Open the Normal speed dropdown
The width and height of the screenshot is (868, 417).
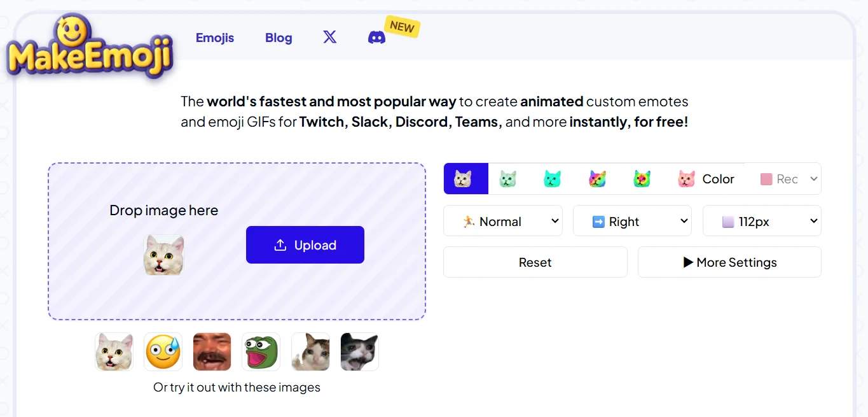click(502, 221)
